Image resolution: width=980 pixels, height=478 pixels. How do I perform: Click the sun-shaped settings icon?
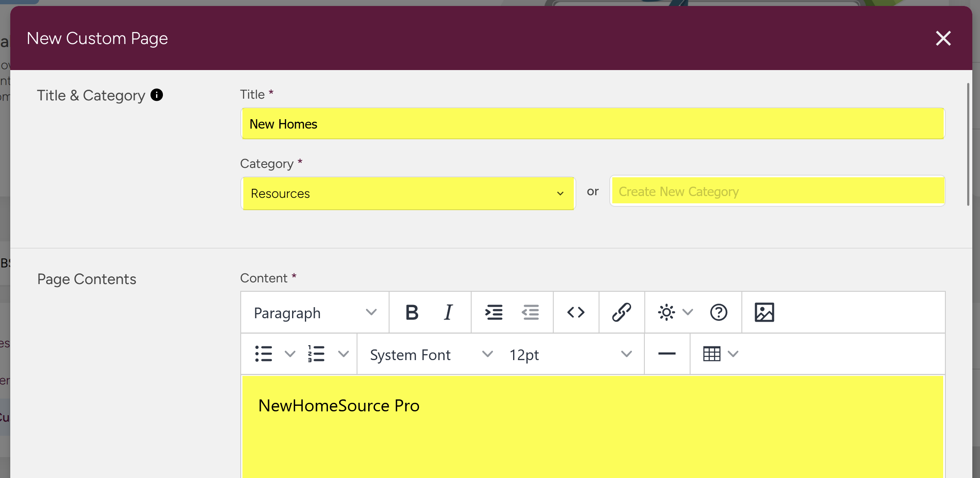667,313
